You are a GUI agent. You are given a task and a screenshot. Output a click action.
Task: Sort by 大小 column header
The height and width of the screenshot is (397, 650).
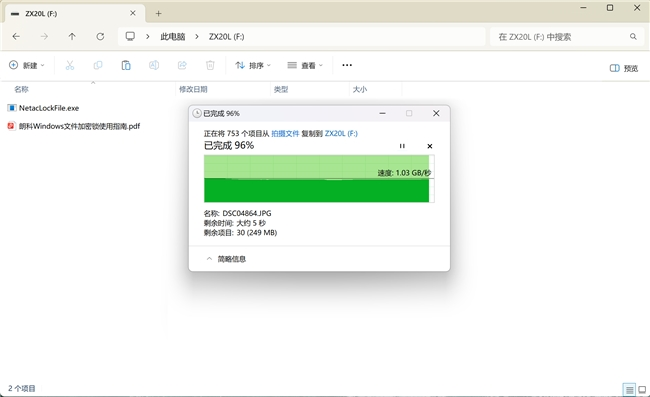point(360,89)
